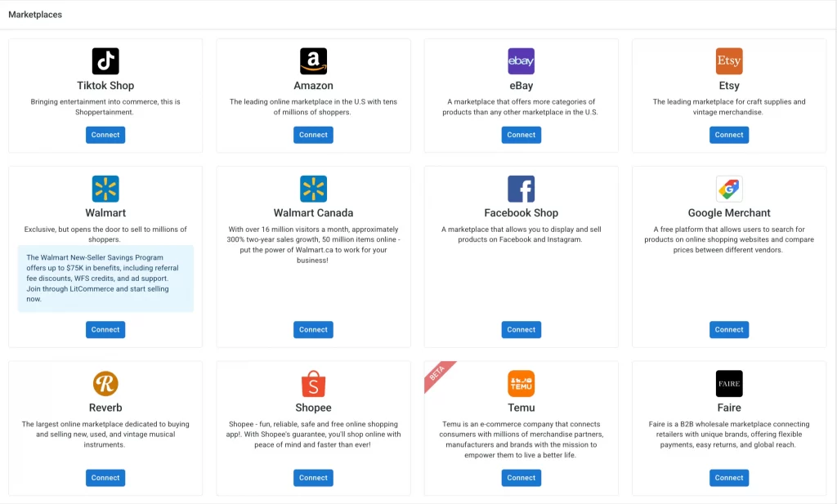Click the 'Tiktok Shop' card title
The width and height of the screenshot is (837, 504).
tap(105, 85)
